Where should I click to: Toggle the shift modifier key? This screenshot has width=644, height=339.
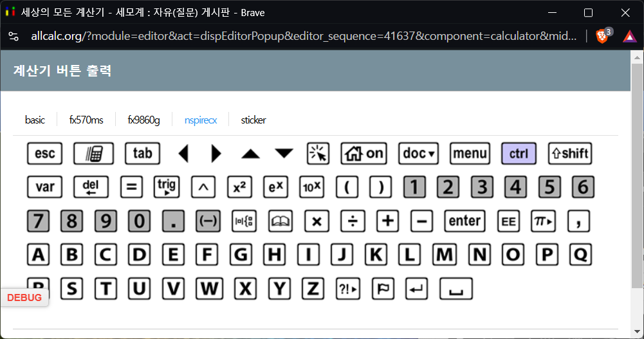pos(569,154)
